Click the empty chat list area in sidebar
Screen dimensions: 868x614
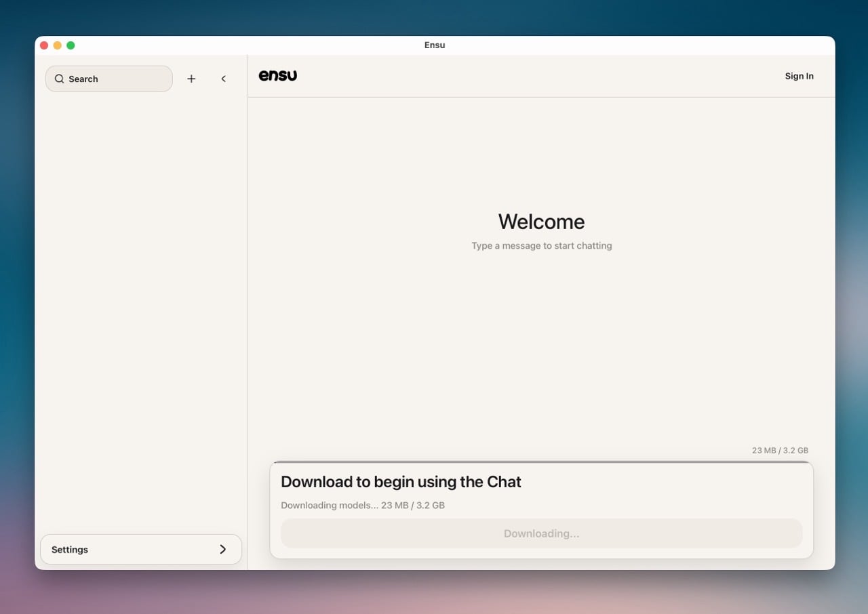tap(140, 305)
